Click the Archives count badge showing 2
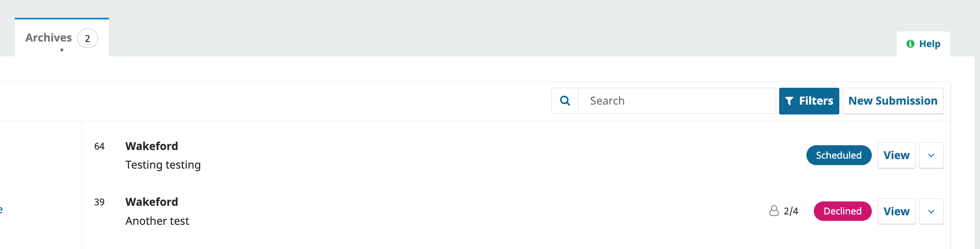The width and height of the screenshot is (980, 249). coord(87,38)
